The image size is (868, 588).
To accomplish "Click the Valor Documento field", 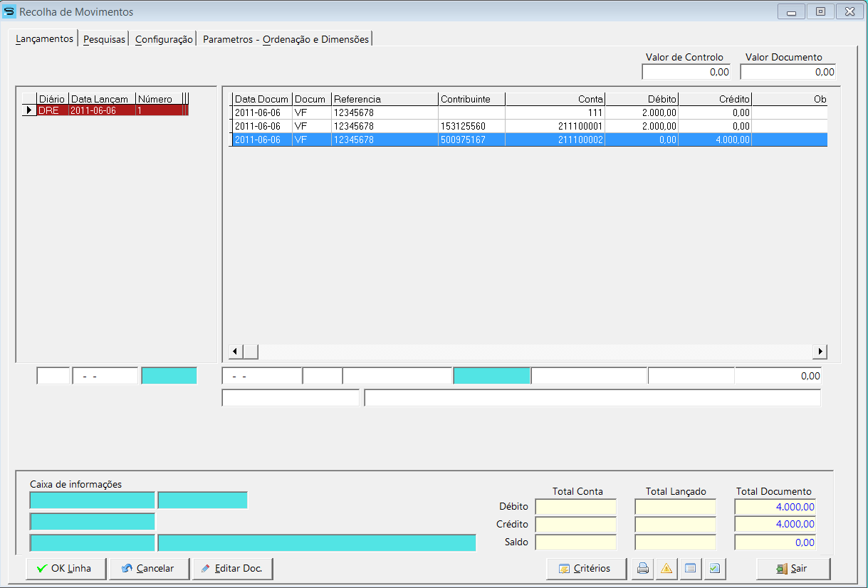I will [x=788, y=72].
